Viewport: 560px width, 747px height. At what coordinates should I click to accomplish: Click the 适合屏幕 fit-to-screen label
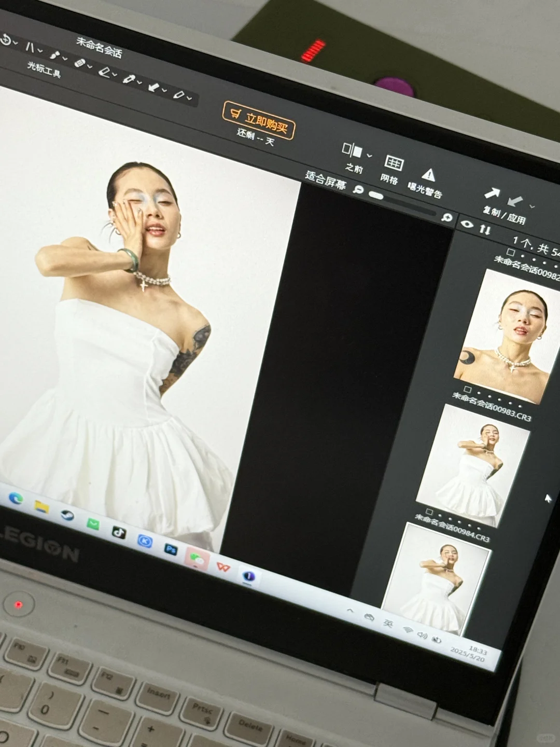(326, 179)
